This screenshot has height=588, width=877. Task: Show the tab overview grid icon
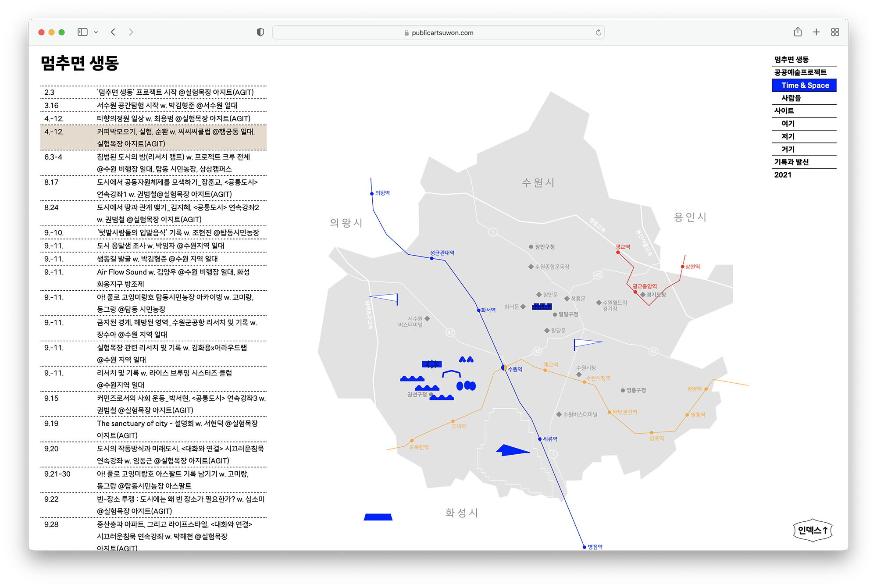pyautogui.click(x=835, y=32)
